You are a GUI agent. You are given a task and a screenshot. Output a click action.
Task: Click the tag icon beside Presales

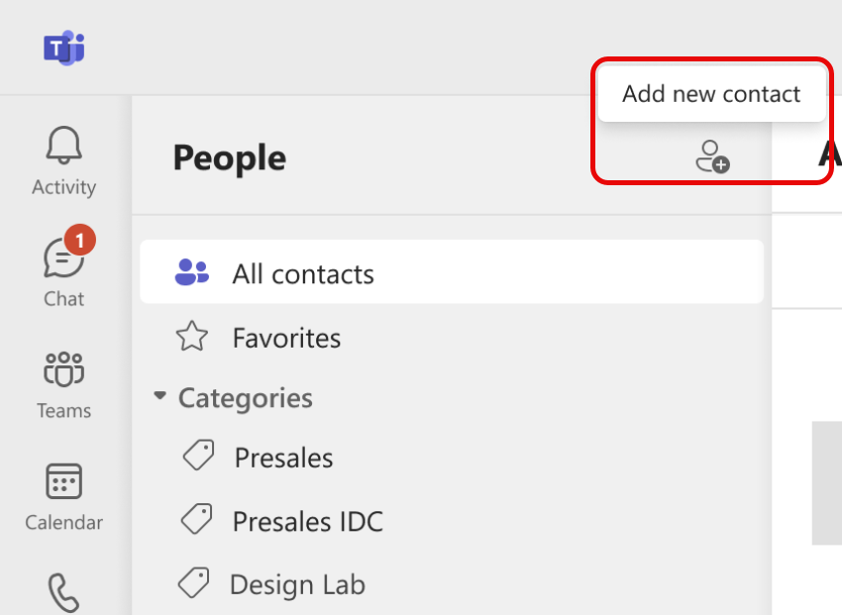pyautogui.click(x=198, y=456)
